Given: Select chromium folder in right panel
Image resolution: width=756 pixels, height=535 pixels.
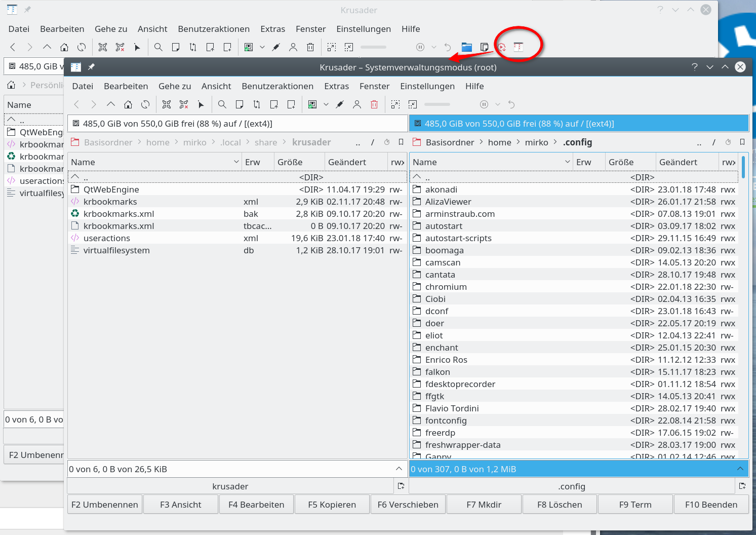Looking at the screenshot, I should (x=573, y=287).
